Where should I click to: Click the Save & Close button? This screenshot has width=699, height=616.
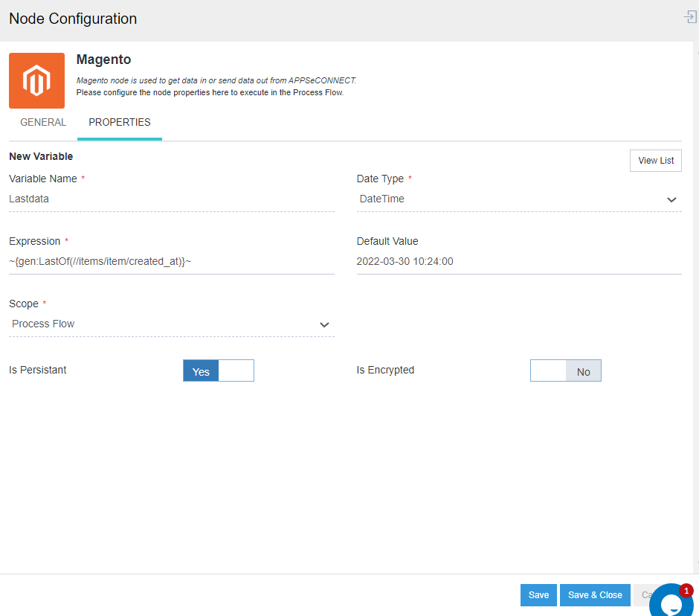595,595
